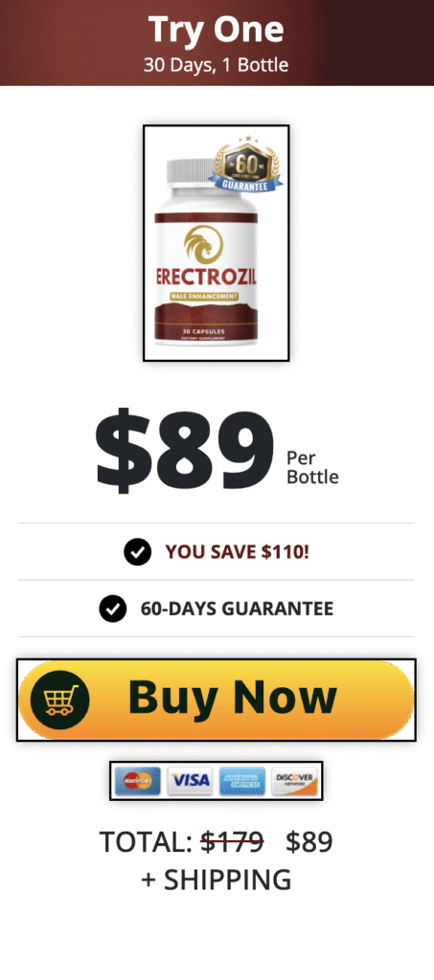Image resolution: width=434 pixels, height=980 pixels.
Task: Click the MasterCard payment icon
Action: (138, 781)
